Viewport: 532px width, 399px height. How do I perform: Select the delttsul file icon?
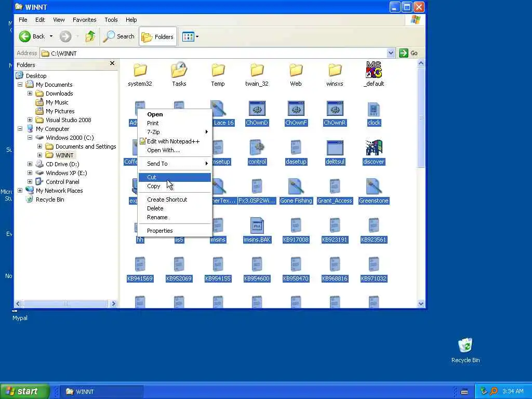pos(335,148)
